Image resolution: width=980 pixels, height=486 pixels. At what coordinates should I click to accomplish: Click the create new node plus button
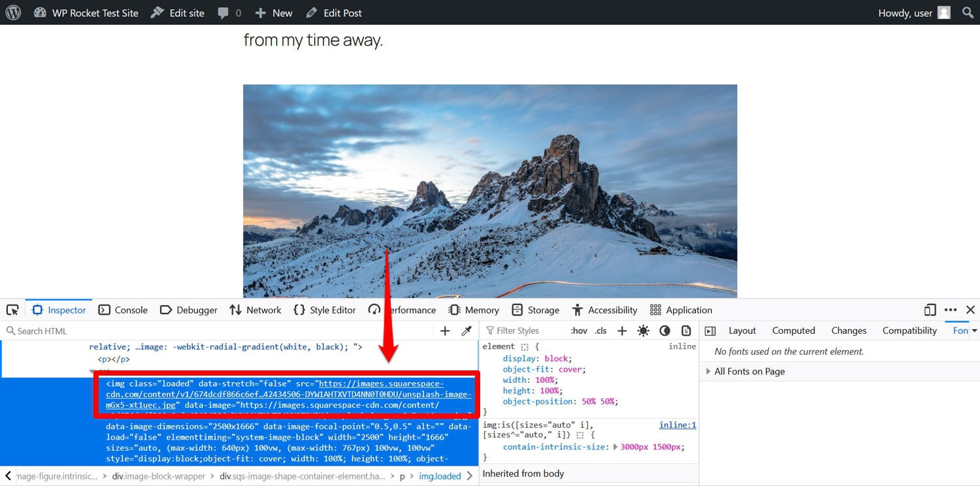click(445, 331)
